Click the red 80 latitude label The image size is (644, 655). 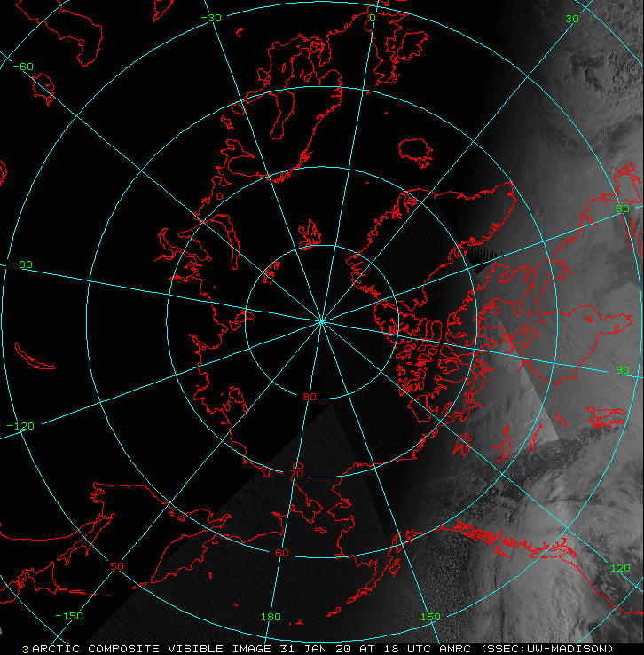[310, 397]
